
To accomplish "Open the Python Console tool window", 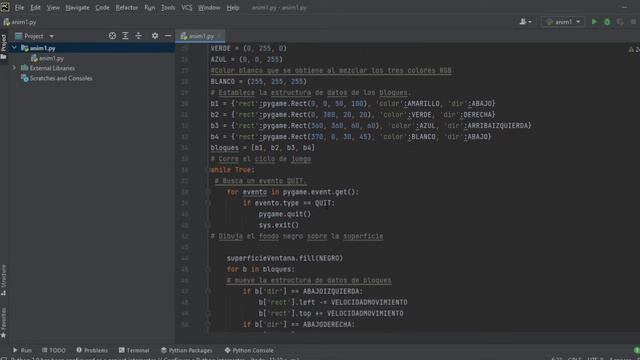I will 249,350.
